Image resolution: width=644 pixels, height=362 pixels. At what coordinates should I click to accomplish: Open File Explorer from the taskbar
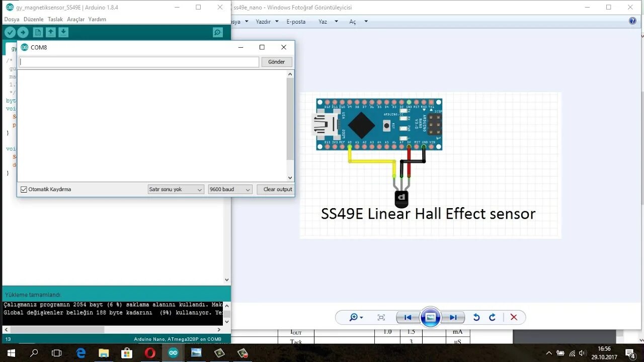click(104, 353)
